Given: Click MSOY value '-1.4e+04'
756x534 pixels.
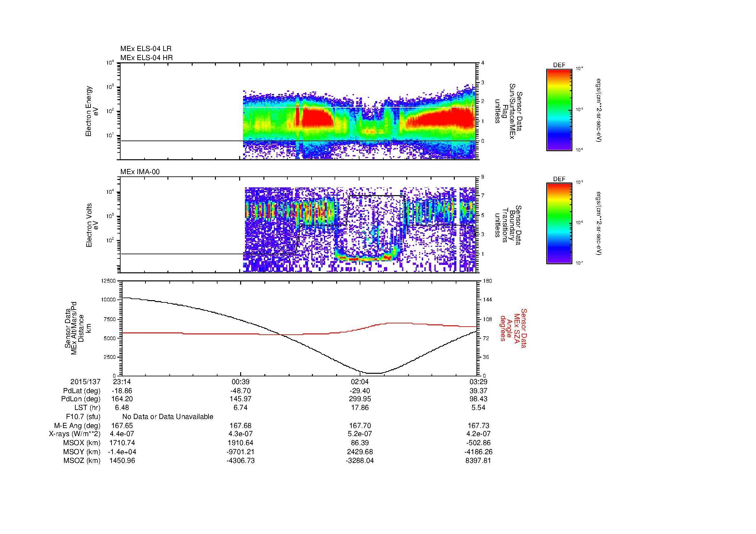Looking at the screenshot, I should point(122,452).
